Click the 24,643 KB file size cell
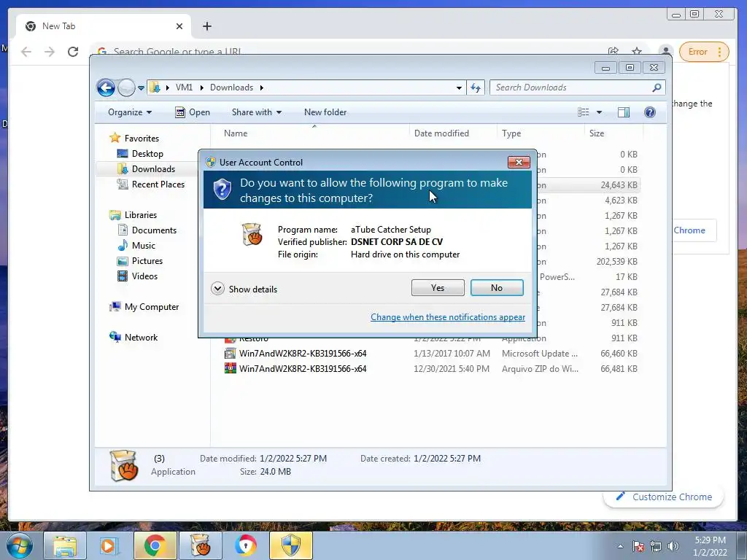The image size is (747, 560). pyautogui.click(x=619, y=184)
